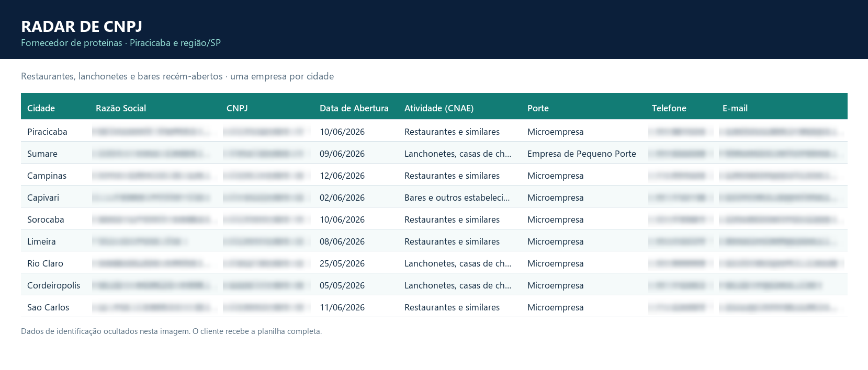This screenshot has height=370, width=868.
Task: Select the Cordeiropolis city cell
Action: (53, 285)
